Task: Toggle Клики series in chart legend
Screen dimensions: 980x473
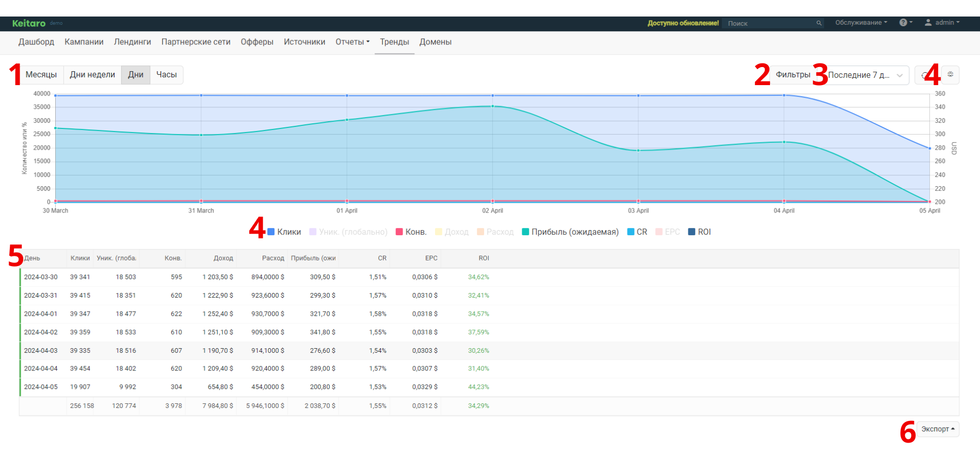Action: pos(284,232)
